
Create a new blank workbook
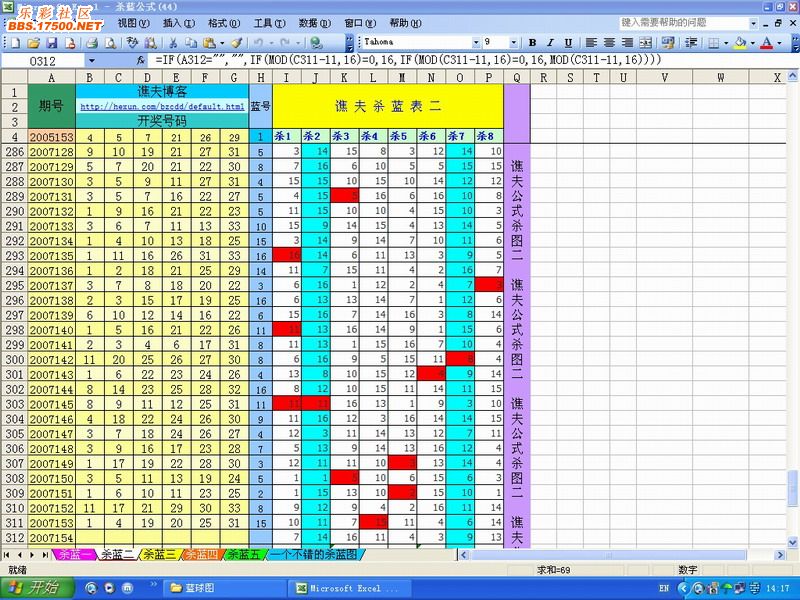pos(16,43)
